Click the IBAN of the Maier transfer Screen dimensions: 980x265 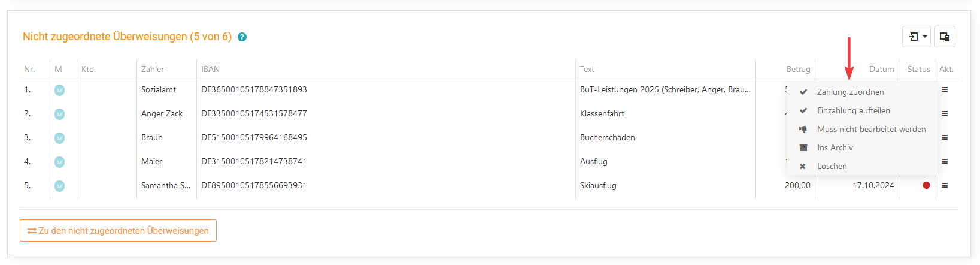click(254, 161)
